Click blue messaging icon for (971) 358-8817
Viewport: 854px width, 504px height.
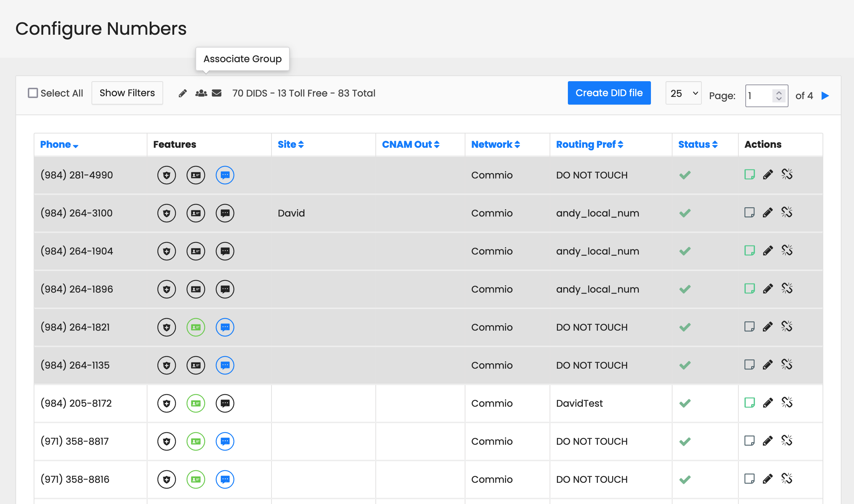[x=225, y=441]
